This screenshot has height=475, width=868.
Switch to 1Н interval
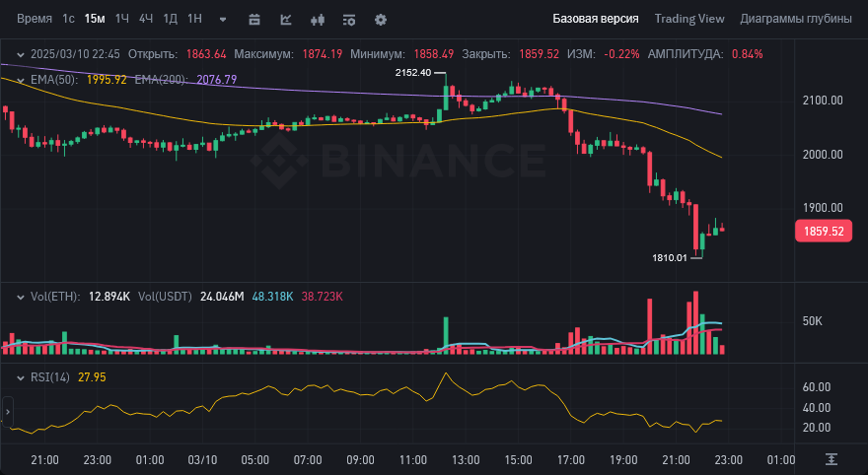coord(194,19)
